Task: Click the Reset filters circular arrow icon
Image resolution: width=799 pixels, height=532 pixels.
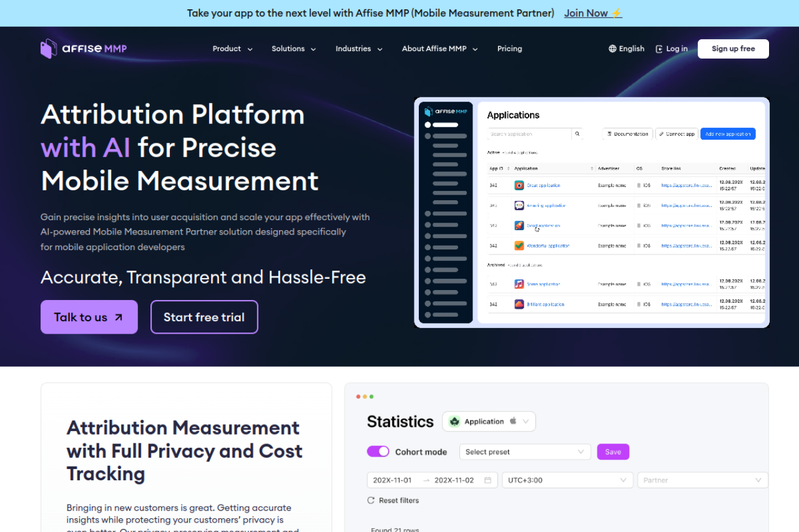Action: point(371,500)
